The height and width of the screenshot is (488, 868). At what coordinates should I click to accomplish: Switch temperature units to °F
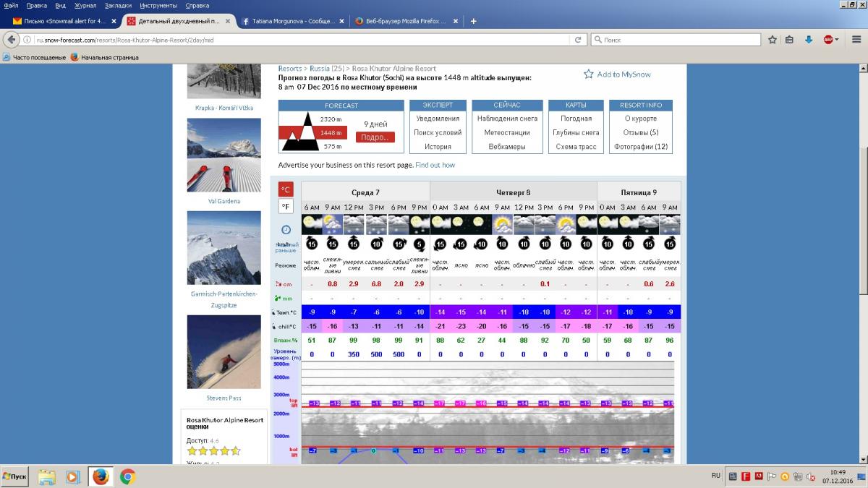pos(286,207)
